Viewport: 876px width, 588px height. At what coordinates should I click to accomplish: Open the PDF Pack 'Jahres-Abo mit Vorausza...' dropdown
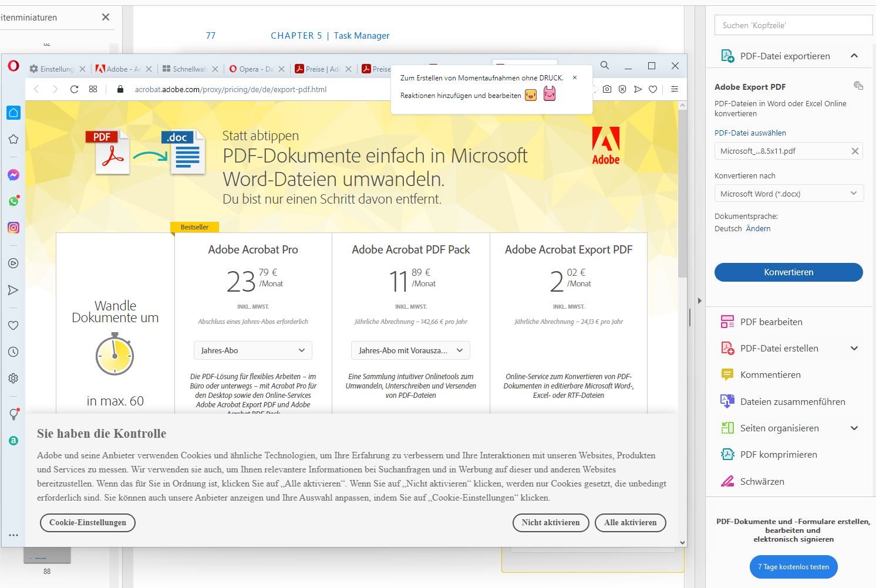411,350
